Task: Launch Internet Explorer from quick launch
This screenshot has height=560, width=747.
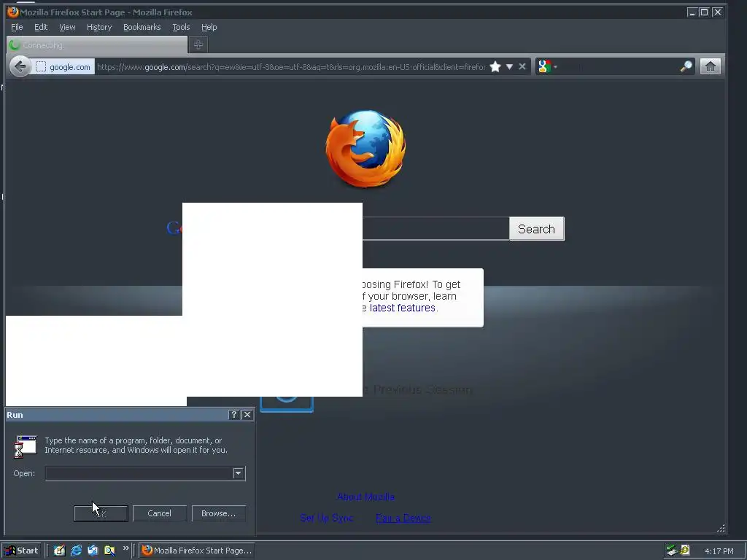Action: pyautogui.click(x=76, y=551)
